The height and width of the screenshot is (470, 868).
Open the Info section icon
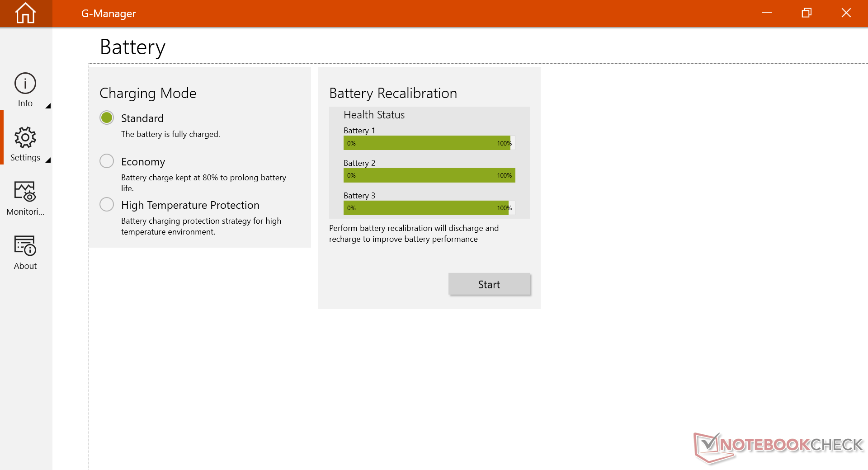(x=25, y=83)
